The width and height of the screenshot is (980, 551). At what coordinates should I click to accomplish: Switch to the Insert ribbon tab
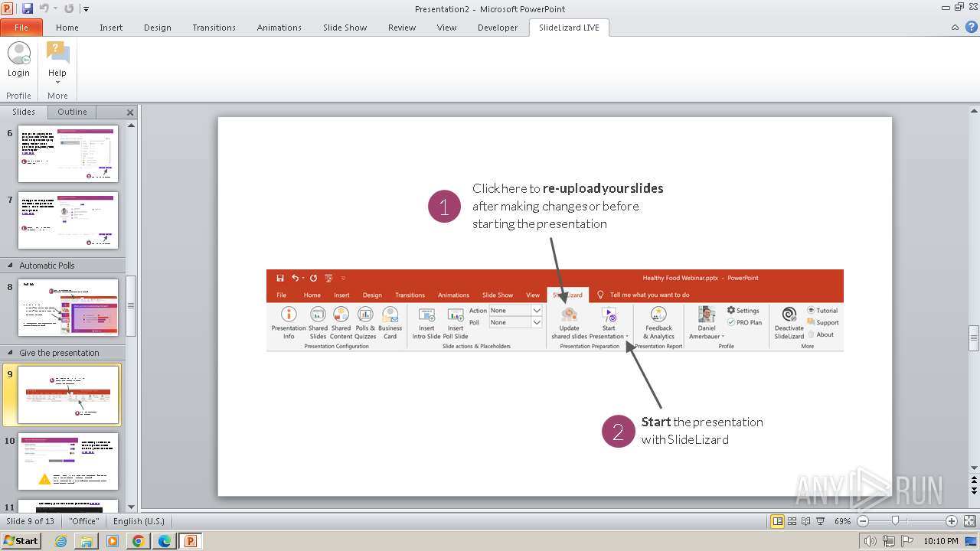coord(111,28)
